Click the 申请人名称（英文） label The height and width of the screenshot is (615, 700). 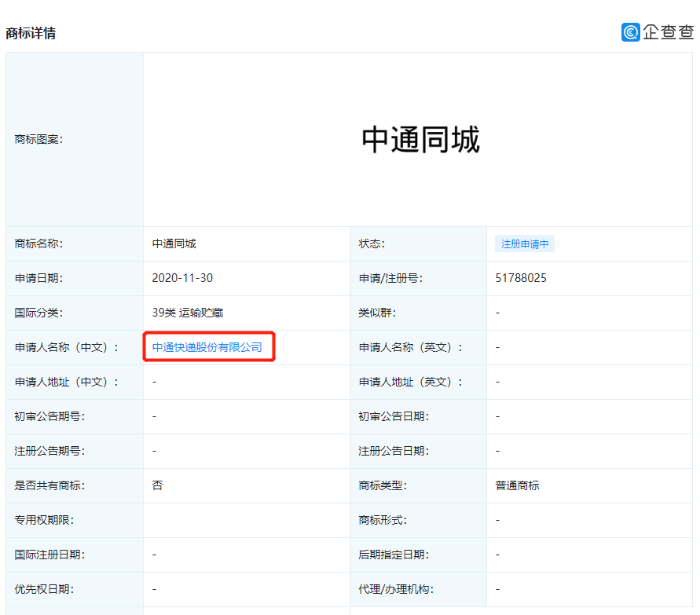click(x=411, y=347)
